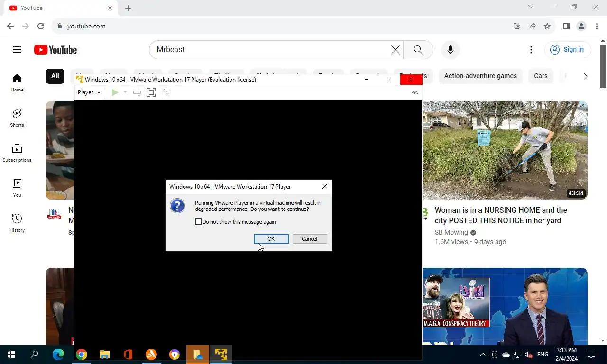Viewport: 607px width, 364px height.
Task: Click the install app icon in address bar
Action: 517,26
